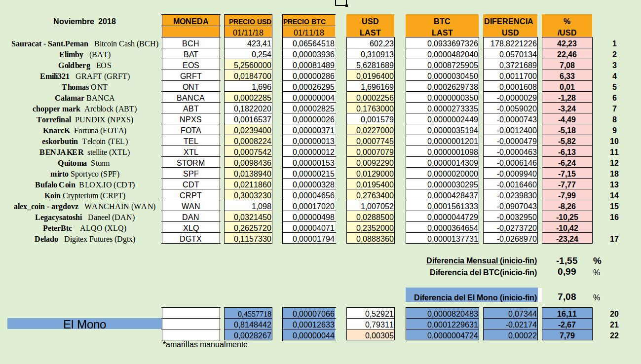Select El Mono percentage -2,67
This screenshot has width=641, height=364.
567,324
